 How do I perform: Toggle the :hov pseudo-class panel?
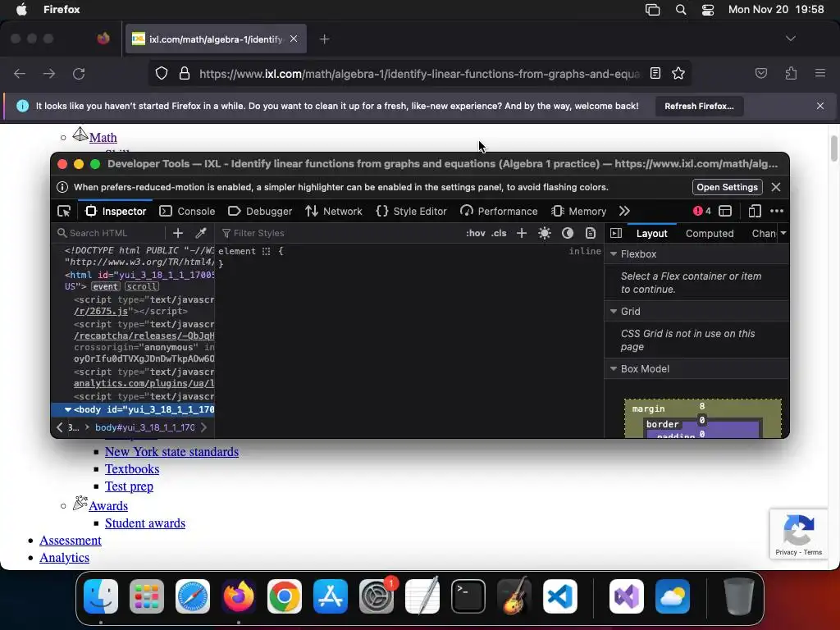point(476,233)
